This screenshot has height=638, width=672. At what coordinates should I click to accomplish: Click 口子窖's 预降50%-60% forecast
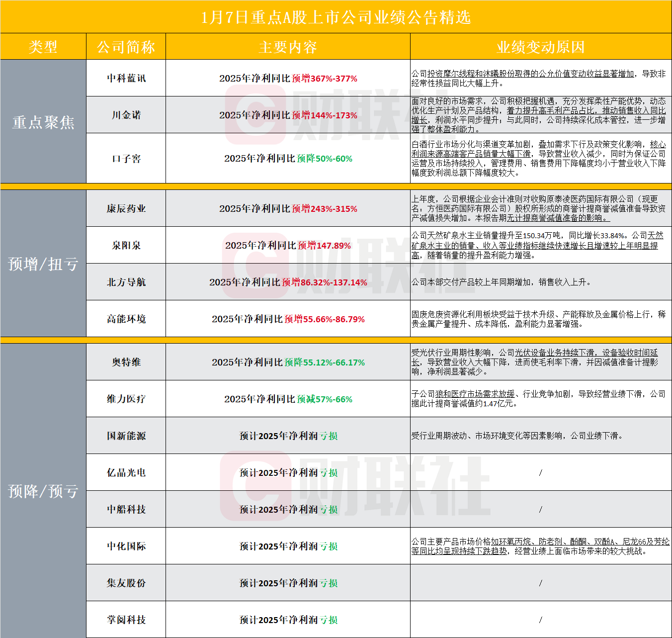coord(325,159)
